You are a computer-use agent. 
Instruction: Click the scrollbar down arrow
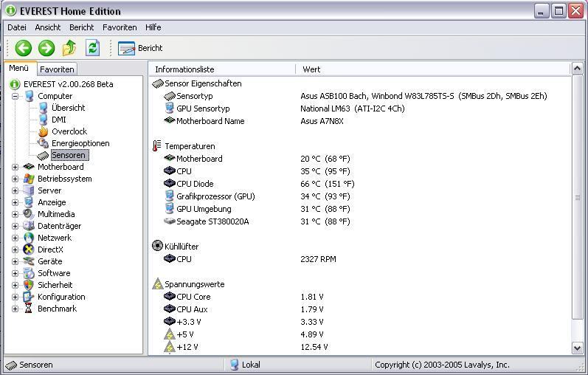point(577,348)
